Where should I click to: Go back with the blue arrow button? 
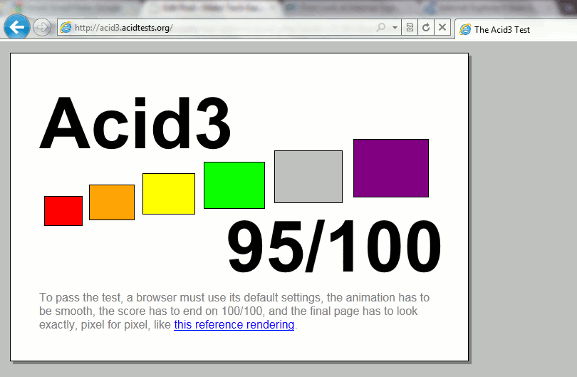coord(17,27)
